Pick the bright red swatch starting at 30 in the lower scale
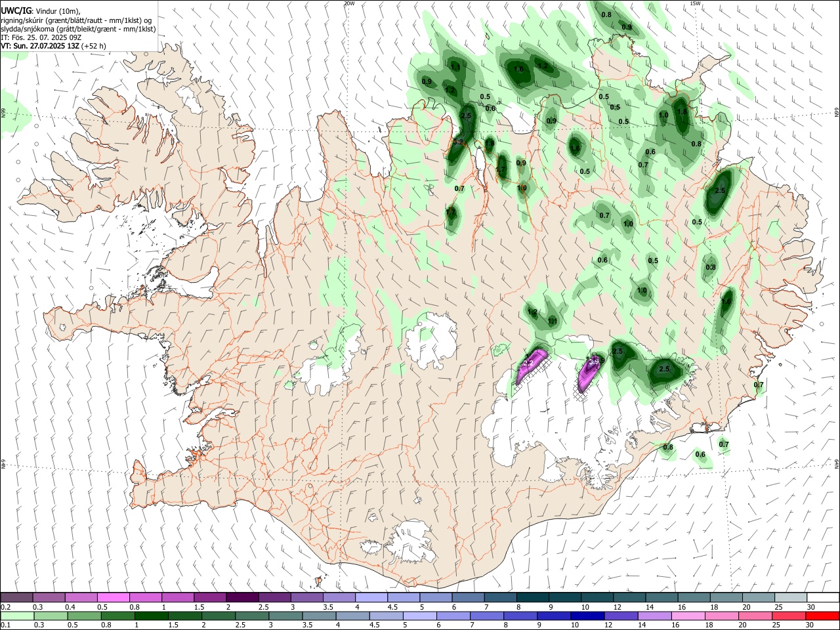This screenshot has height=630, width=840. [x=822, y=616]
